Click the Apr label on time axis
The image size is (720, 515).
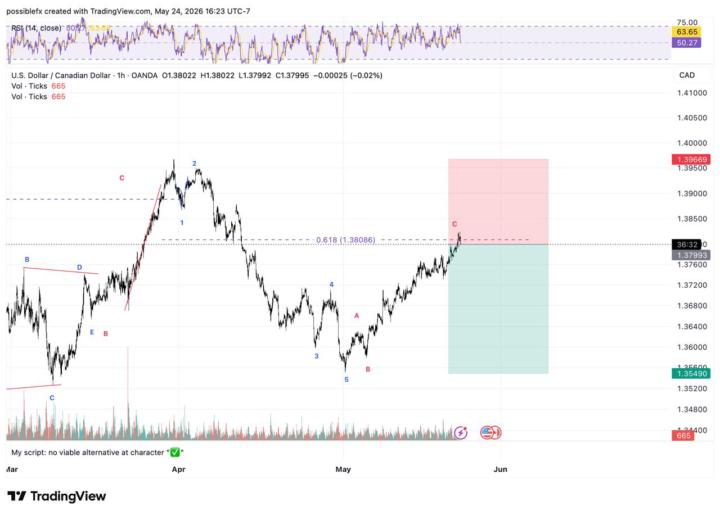pos(179,469)
